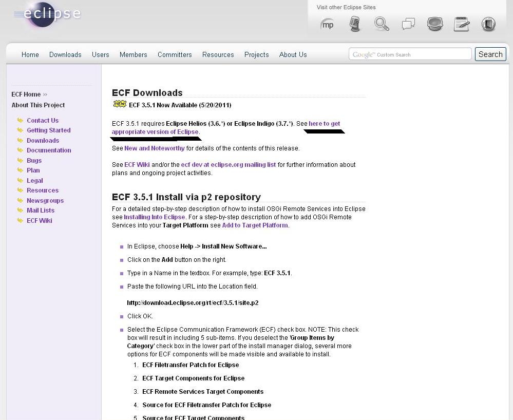The width and height of the screenshot is (513, 420).
Task: Click the Search button
Action: (490, 54)
